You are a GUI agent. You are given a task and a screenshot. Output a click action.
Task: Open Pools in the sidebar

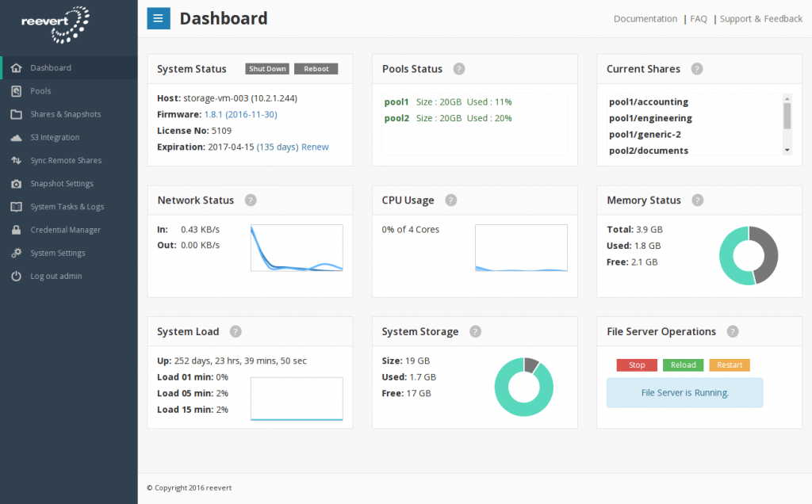tap(40, 91)
